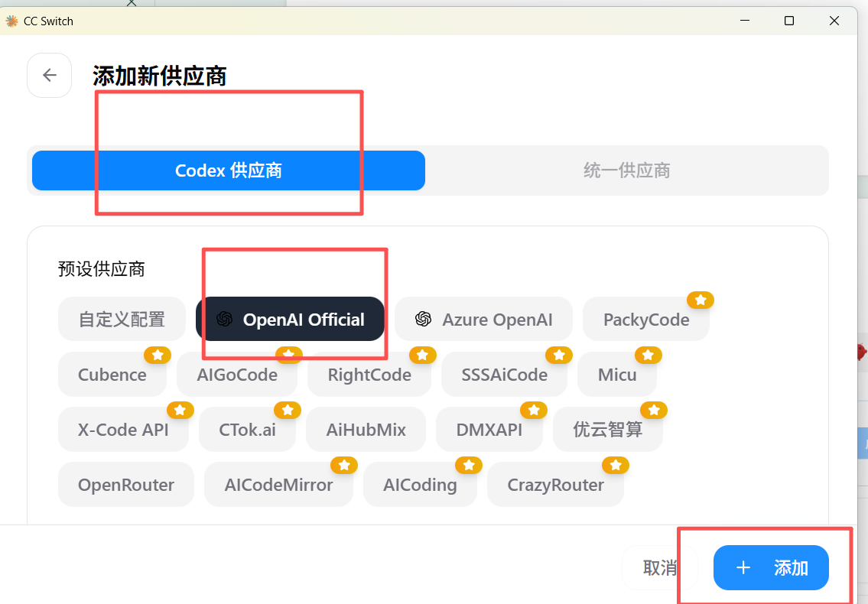
Task: Switch to Codex 供应商 tab
Action: pos(229,170)
